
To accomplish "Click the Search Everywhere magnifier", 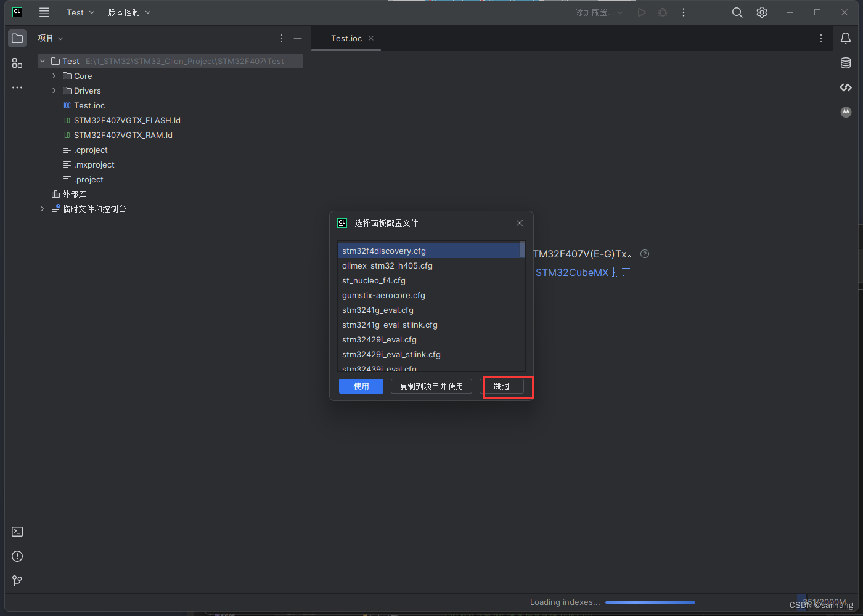I will [737, 12].
